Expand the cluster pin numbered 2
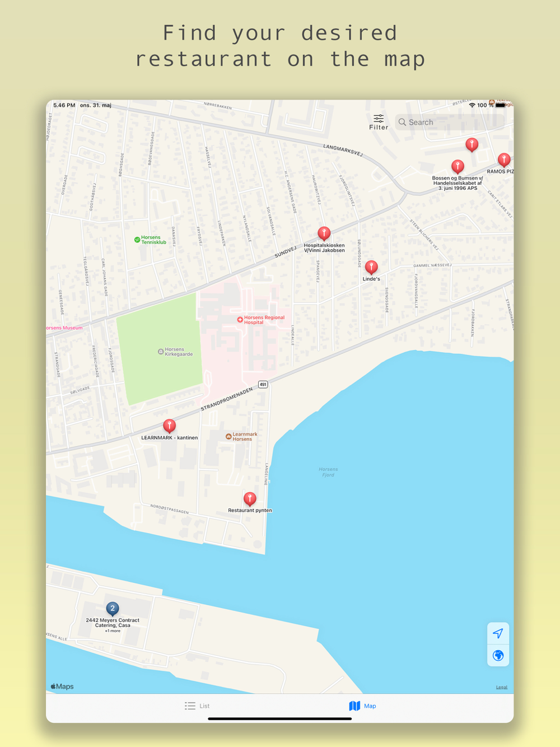Screen dimensions: 560x747 pyautogui.click(x=113, y=609)
